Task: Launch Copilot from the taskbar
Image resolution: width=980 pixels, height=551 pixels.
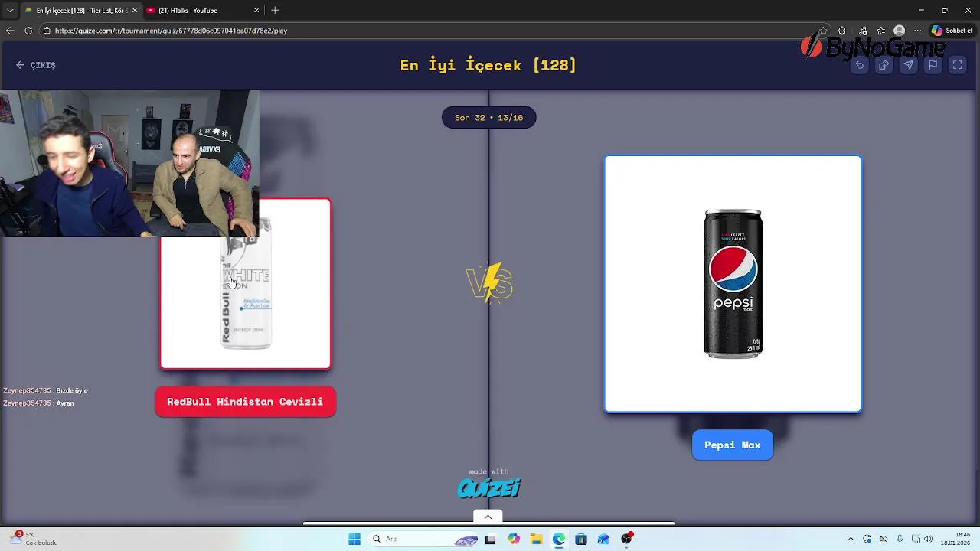Action: tap(514, 539)
